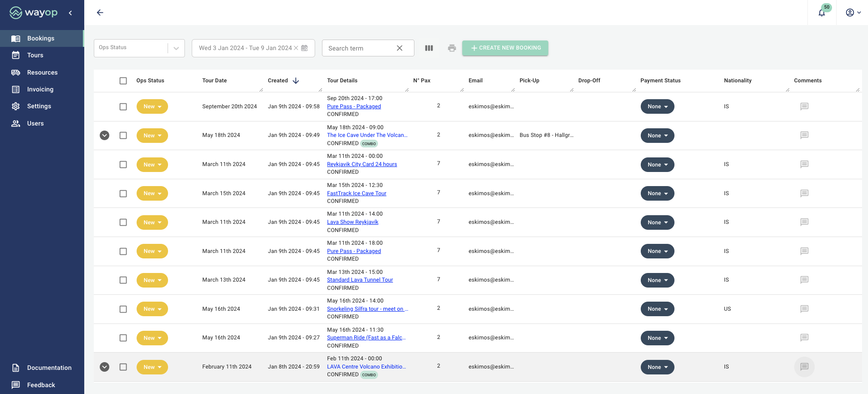
Task: Open the Payment Status dropdown for FastTrack Ice Cave
Action: click(x=657, y=194)
